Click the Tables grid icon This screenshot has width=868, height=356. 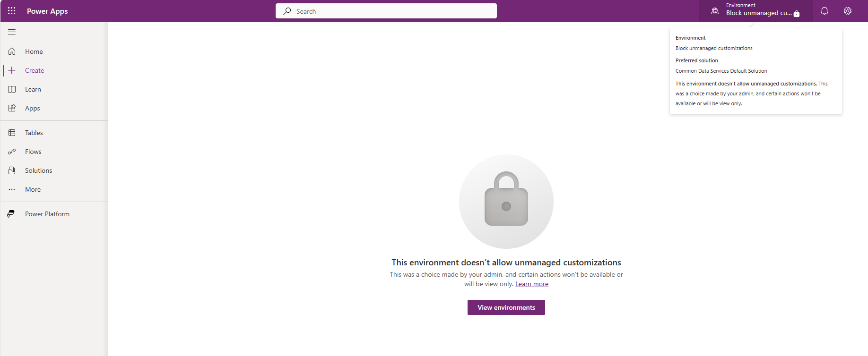coord(12,133)
